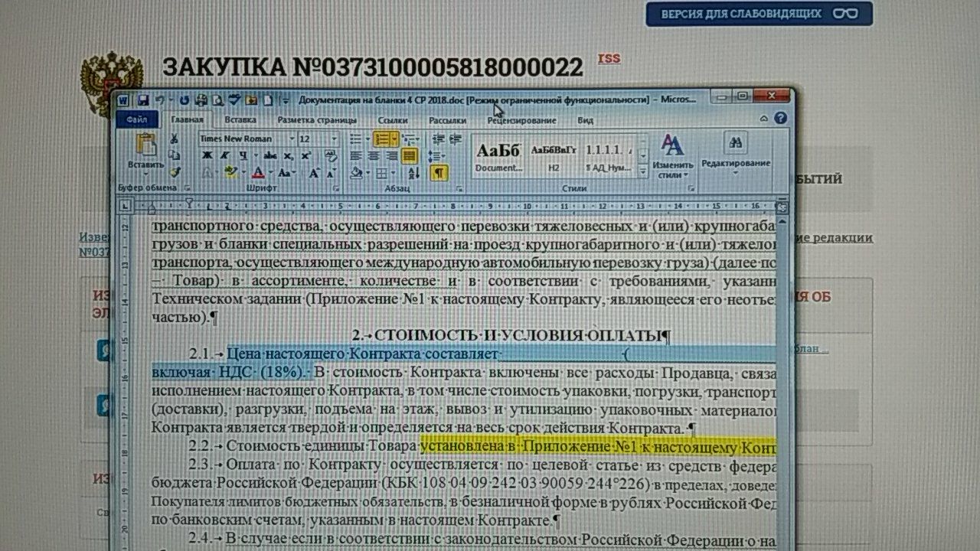The width and height of the screenshot is (980, 551).
Task: Run the spelling check from the Quick Access toolbar
Action: point(235,100)
